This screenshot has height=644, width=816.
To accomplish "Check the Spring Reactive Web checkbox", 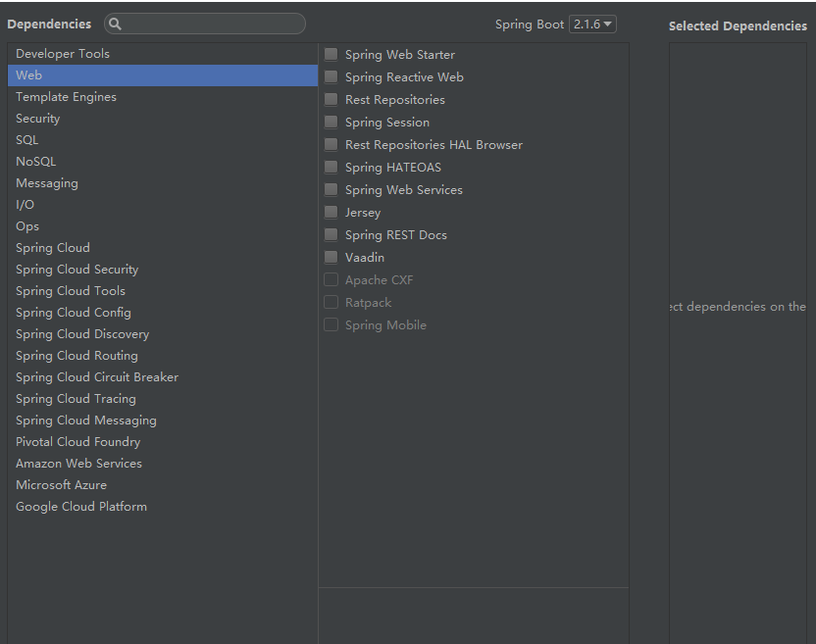I will (x=331, y=77).
